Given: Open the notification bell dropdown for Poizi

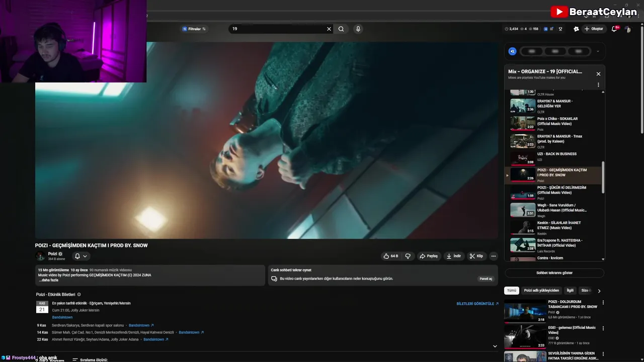Looking at the screenshot, I should click(x=80, y=256).
